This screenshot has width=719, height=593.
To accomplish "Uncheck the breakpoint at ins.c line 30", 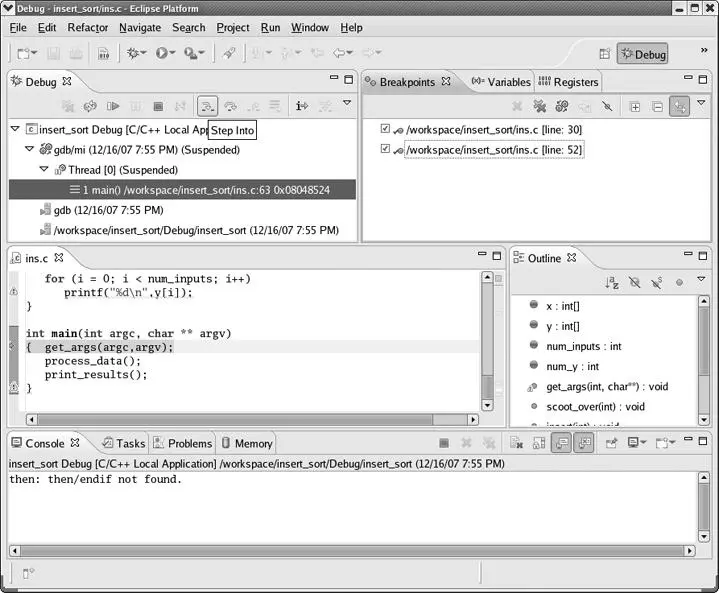I will (x=386, y=129).
